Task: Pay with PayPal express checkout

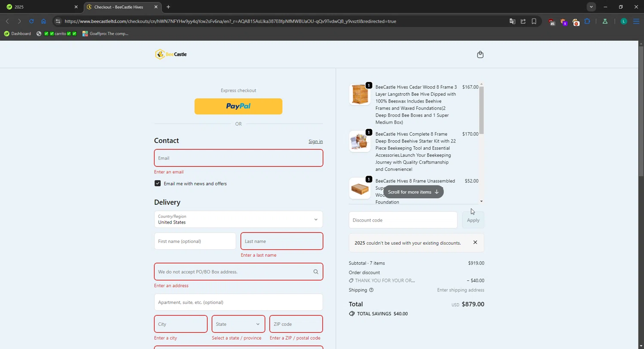Action: pos(238,106)
